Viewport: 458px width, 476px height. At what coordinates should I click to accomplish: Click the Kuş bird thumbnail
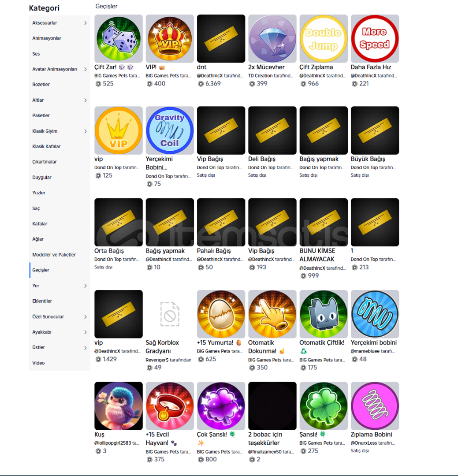tap(119, 406)
